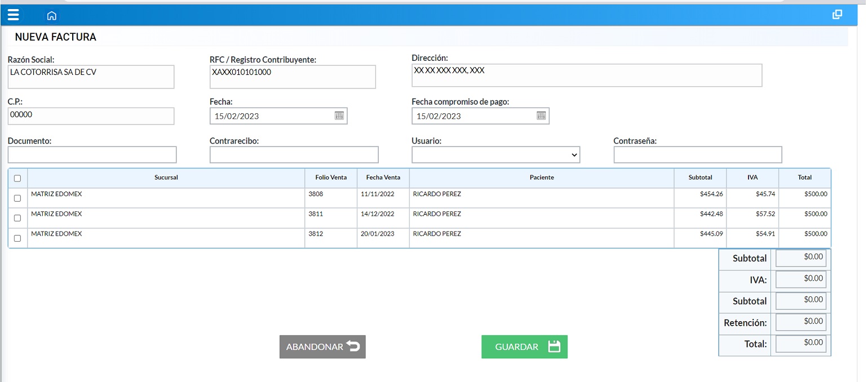Click the window restore icon in top bar
Viewport: 868px width, 382px height.
click(837, 15)
